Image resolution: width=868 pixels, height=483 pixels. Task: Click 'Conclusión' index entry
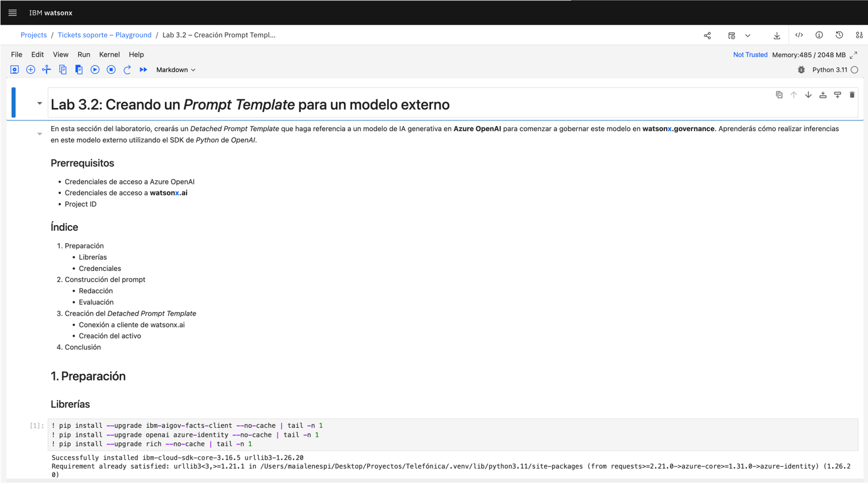click(82, 347)
